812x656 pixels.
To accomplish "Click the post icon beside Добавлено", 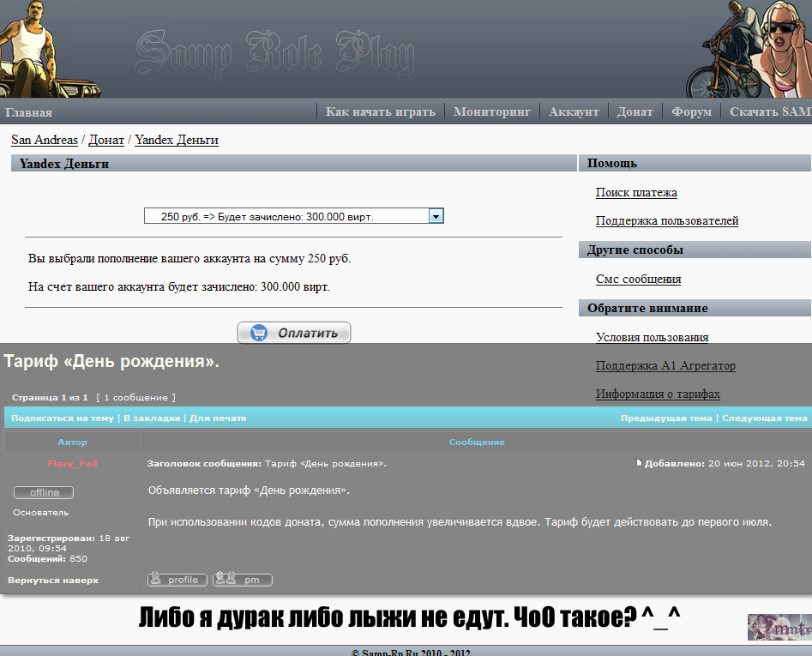I will coord(639,463).
